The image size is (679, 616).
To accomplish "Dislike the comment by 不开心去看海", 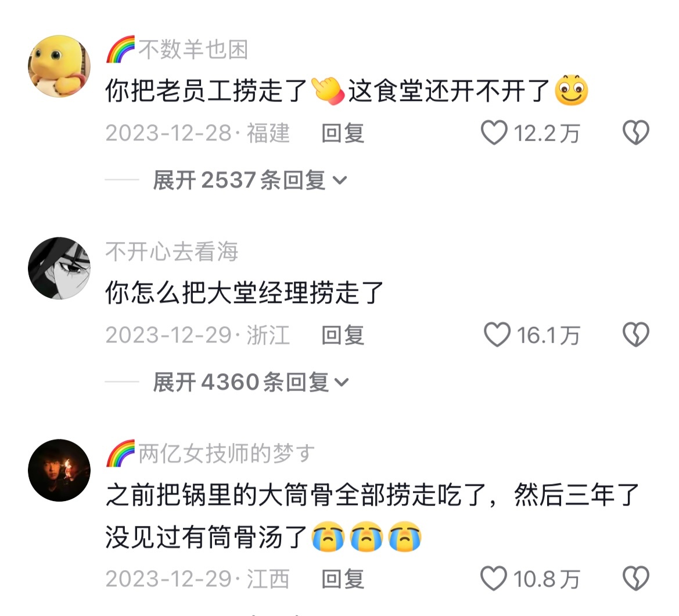I will 635,334.
